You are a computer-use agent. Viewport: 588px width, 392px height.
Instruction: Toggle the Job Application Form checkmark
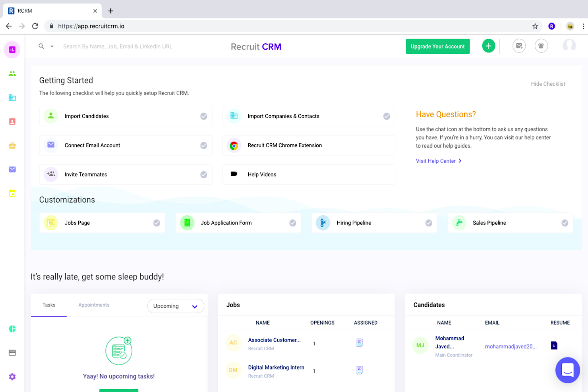tap(293, 223)
